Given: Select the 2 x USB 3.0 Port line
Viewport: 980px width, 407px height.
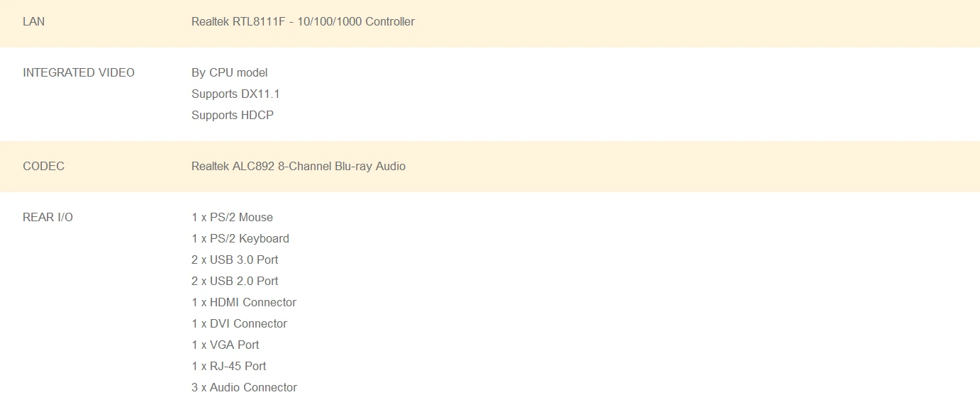Looking at the screenshot, I should click(x=235, y=260).
